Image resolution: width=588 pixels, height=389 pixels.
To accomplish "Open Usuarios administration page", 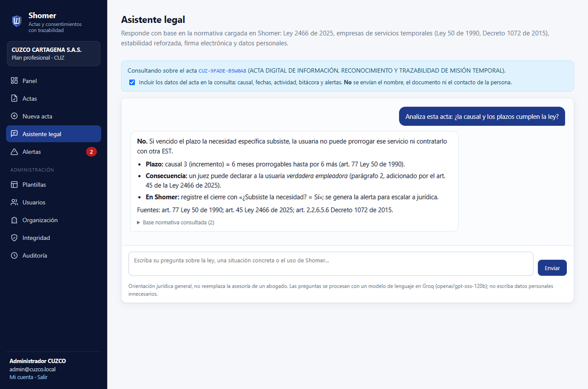I will (x=53, y=203).
